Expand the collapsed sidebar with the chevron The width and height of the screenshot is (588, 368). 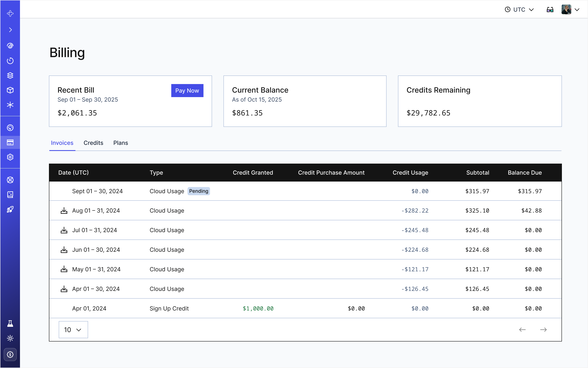coord(10,29)
